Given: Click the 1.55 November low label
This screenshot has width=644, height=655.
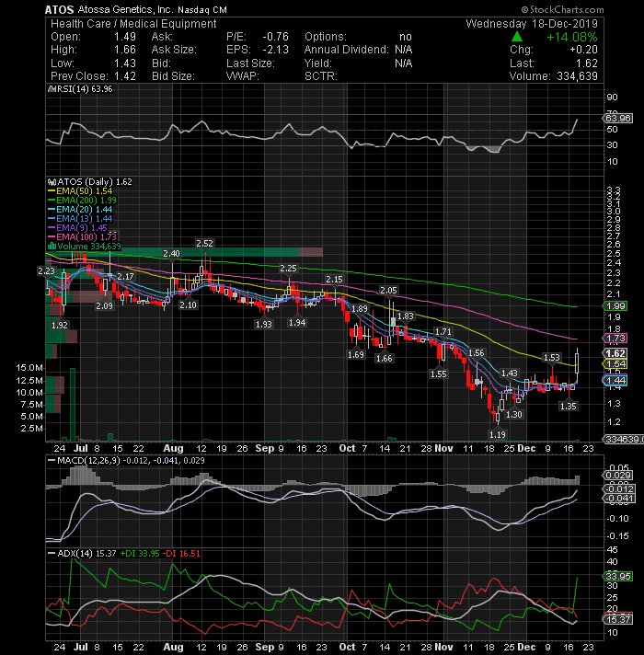Looking at the screenshot, I should pos(439,373).
